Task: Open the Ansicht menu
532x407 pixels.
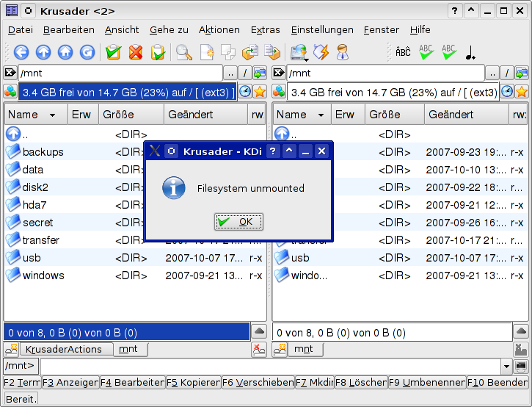Action: tap(122, 30)
